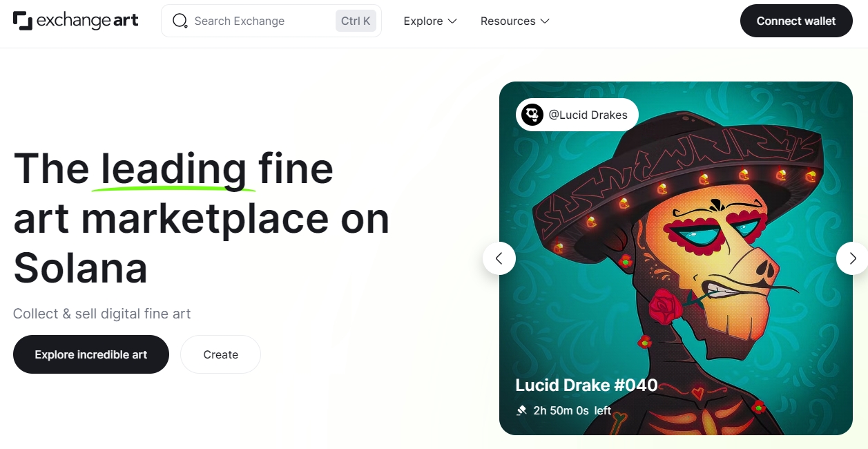Select the Explore menu item
Image resolution: width=868 pixels, height=449 pixels.
(423, 21)
